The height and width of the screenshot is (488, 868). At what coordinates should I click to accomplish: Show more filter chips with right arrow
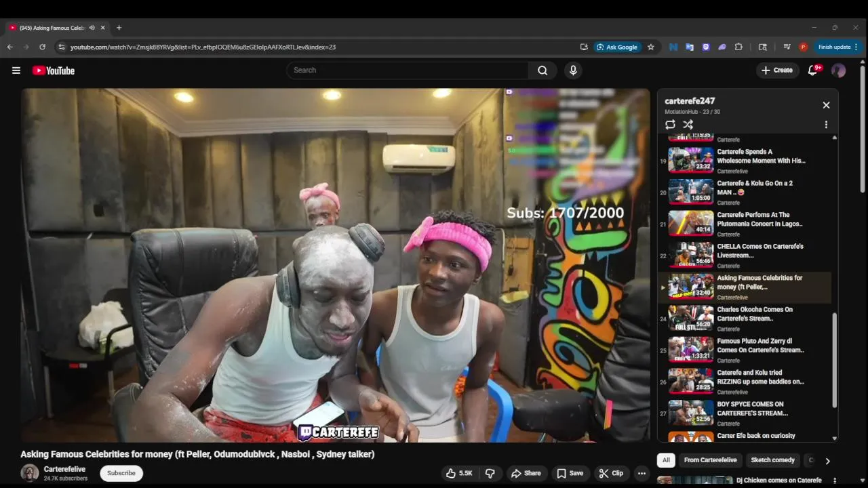coord(827,461)
